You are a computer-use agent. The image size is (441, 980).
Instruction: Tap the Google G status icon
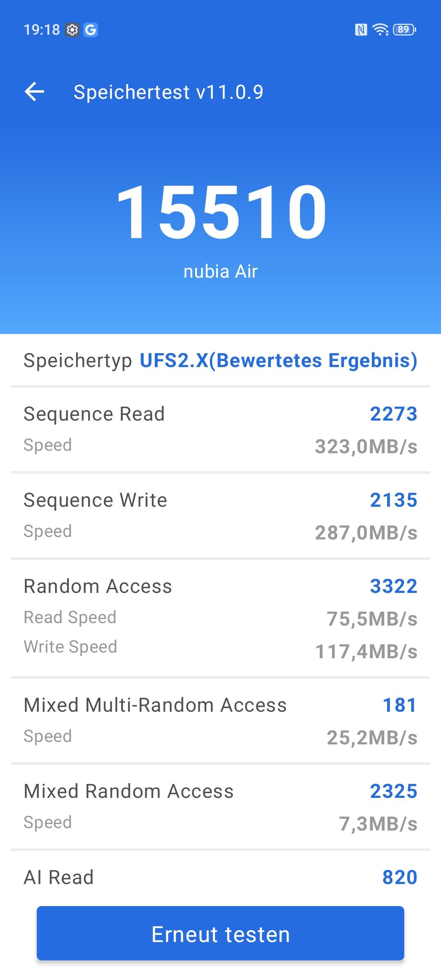pos(91,30)
